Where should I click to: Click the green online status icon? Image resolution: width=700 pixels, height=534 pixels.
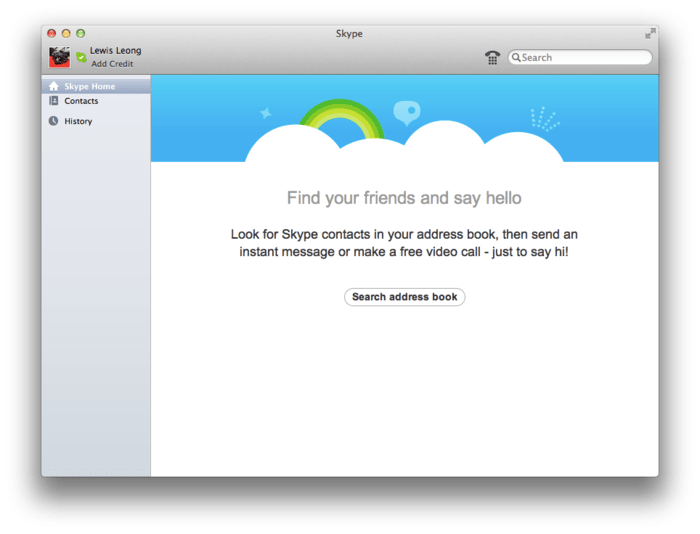tap(81, 57)
